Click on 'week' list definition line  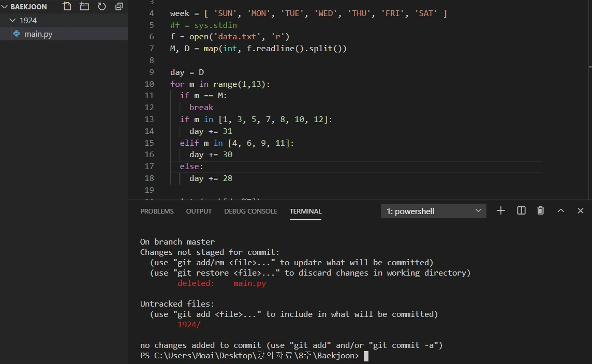coord(308,13)
